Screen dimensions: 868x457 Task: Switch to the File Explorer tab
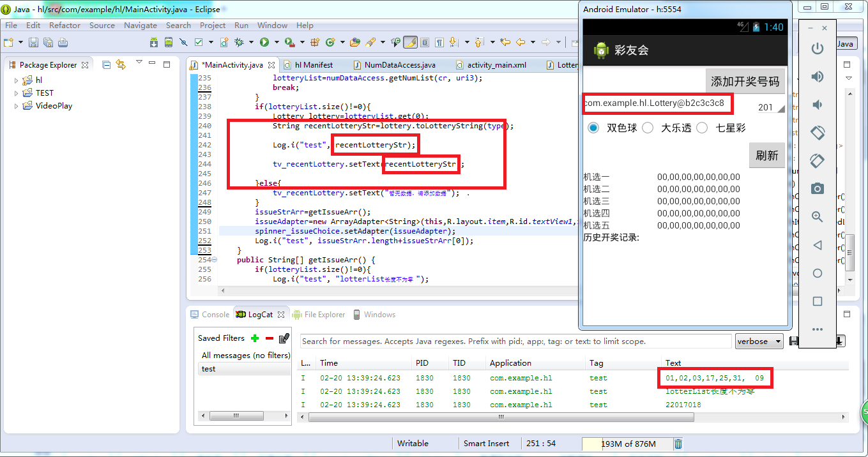coord(318,315)
